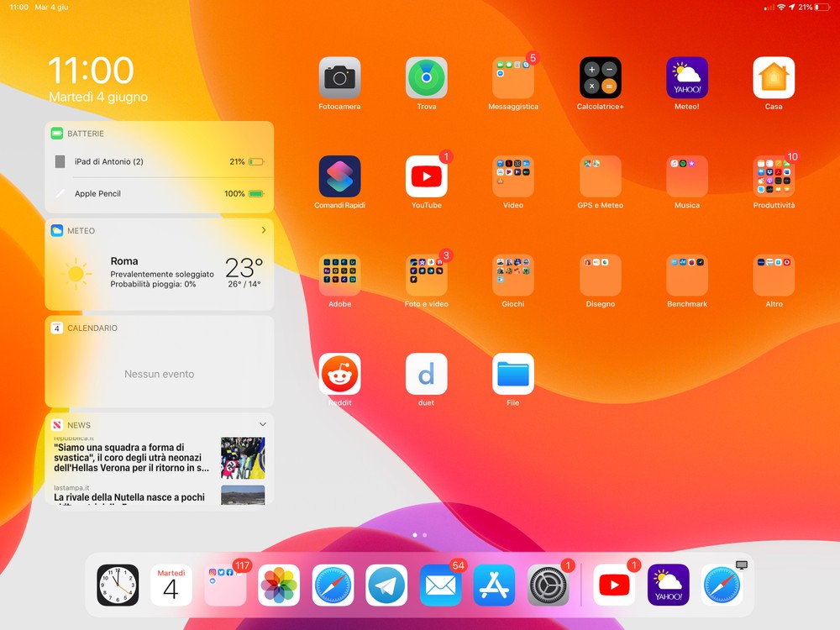The image size is (840, 630).
Task: Open the Produttività folder
Action: coord(774,176)
